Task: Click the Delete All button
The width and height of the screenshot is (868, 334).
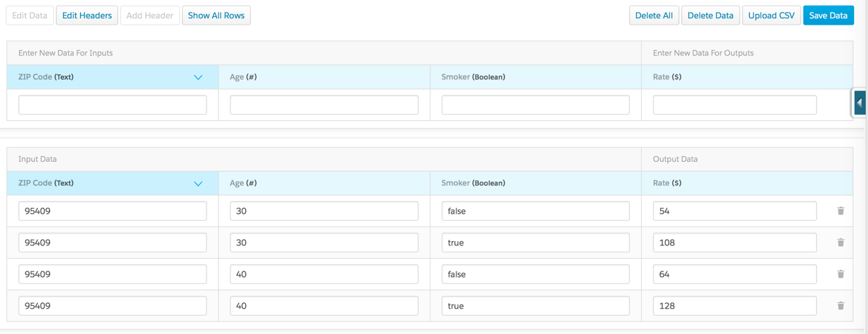Action: pyautogui.click(x=654, y=15)
